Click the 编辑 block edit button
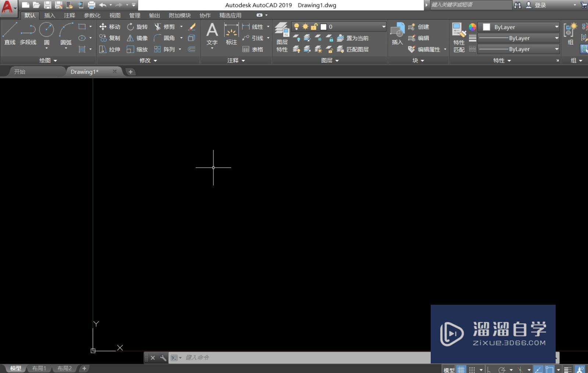Image resolution: width=588 pixels, height=373 pixels. pyautogui.click(x=419, y=38)
